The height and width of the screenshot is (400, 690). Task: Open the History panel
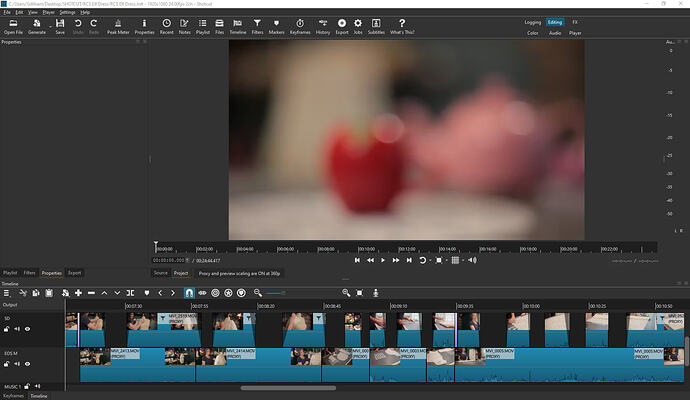tap(323, 26)
